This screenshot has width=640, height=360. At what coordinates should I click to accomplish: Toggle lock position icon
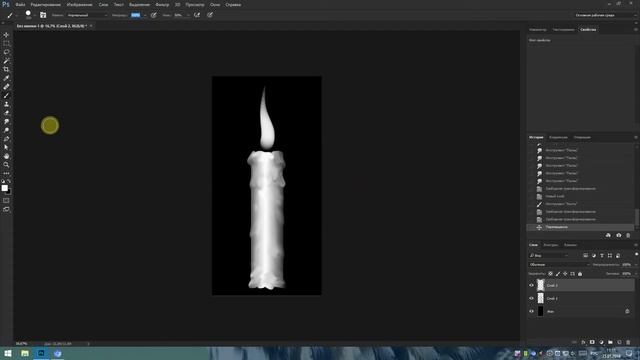[565, 273]
